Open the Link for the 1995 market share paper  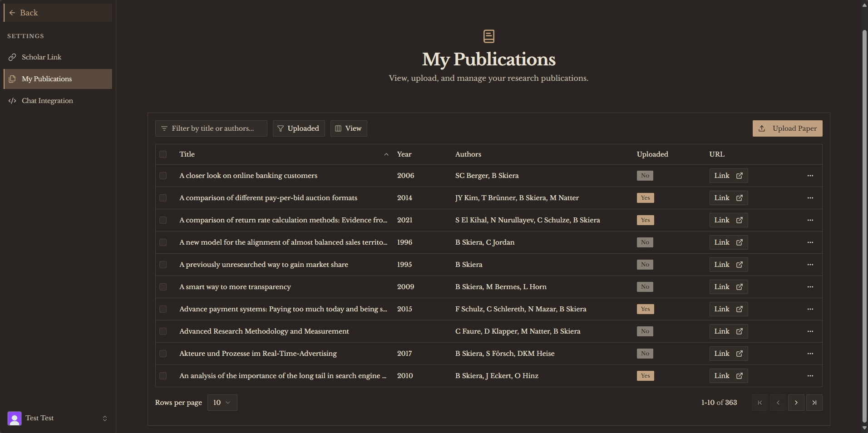(x=729, y=265)
